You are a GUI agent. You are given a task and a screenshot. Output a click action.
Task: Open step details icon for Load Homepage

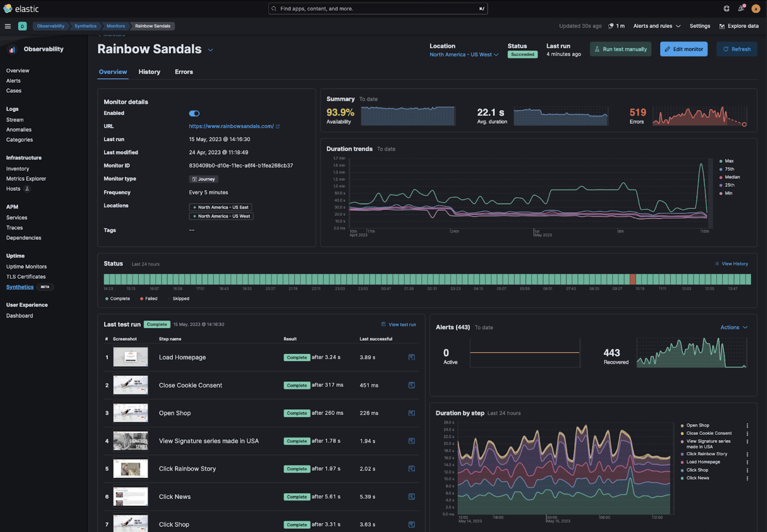click(x=412, y=357)
